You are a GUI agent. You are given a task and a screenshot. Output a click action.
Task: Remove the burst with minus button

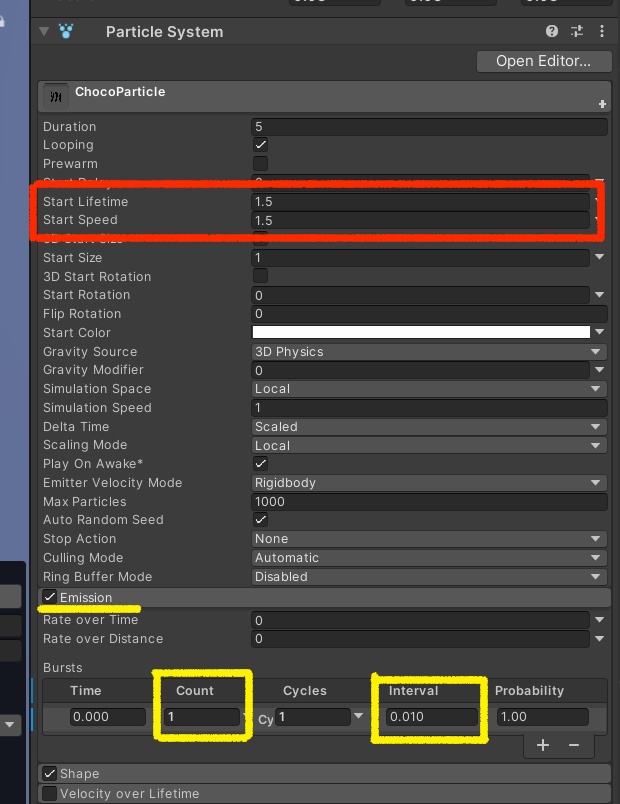coord(574,745)
